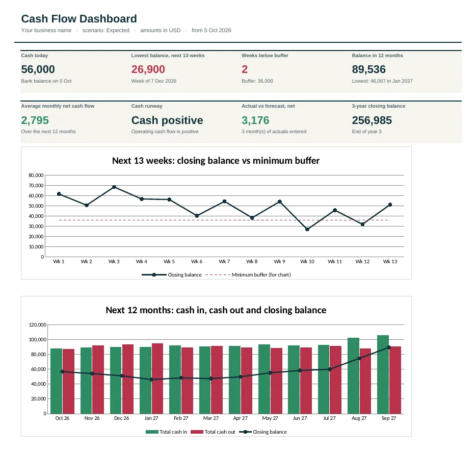Click the Sep 27 closing balance point
The image size is (476, 451).
[x=389, y=347]
